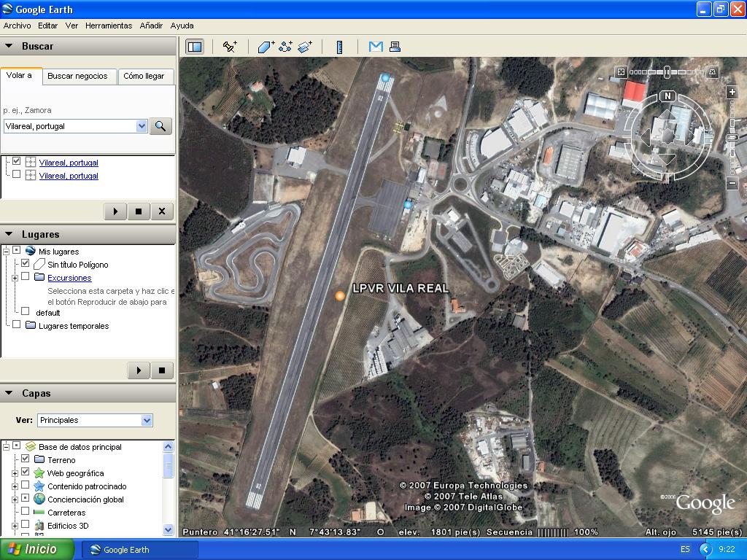
Task: Switch to the Cómo llegar tab
Action: [x=144, y=76]
